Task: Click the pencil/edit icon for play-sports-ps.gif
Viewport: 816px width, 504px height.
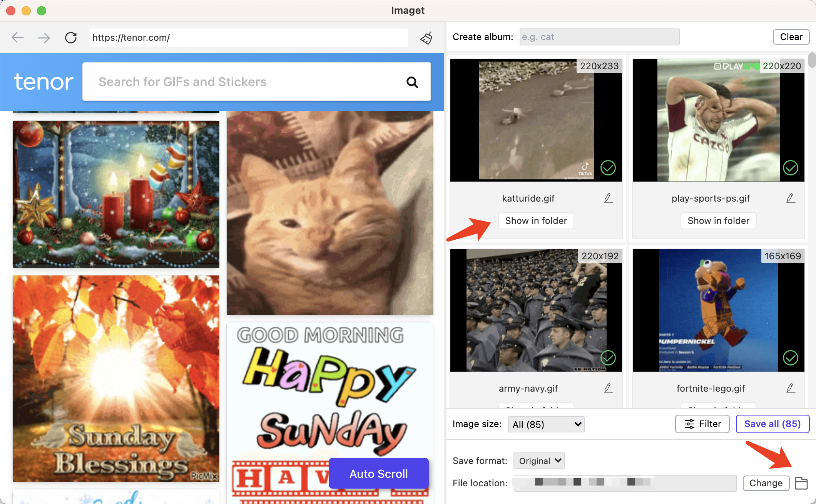Action: (x=791, y=198)
